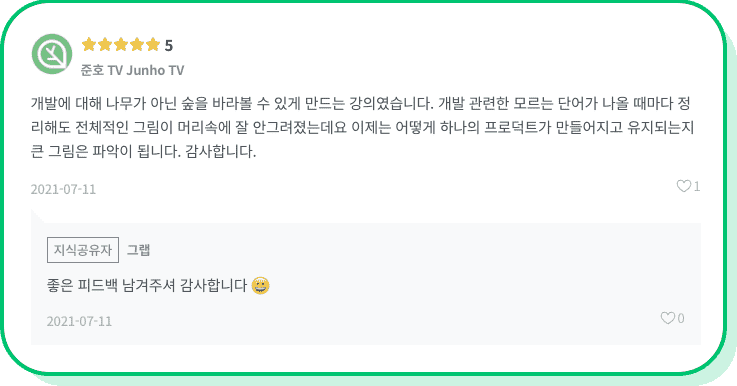
Task: Select the first star of the rating
Action: pos(89,45)
